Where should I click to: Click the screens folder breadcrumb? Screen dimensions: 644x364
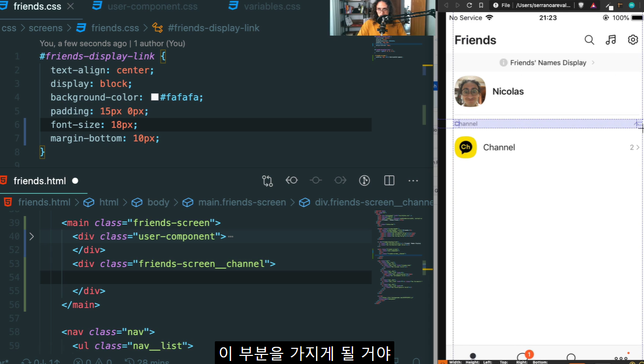pos(45,28)
